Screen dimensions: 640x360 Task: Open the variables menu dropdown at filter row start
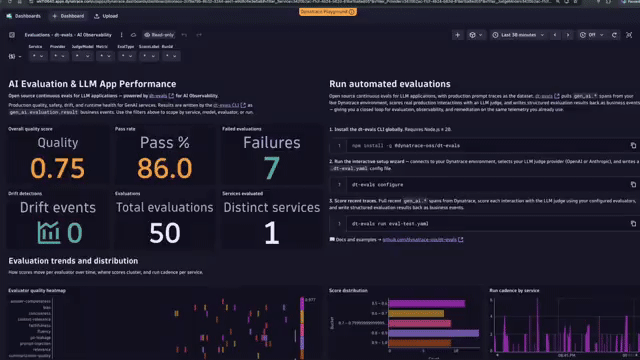tap(15, 56)
